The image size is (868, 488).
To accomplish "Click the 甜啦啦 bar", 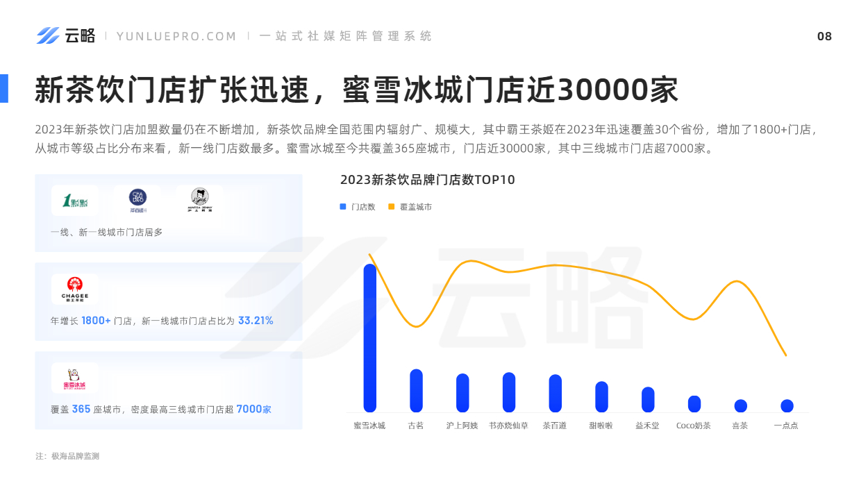I will pyautogui.click(x=601, y=397).
